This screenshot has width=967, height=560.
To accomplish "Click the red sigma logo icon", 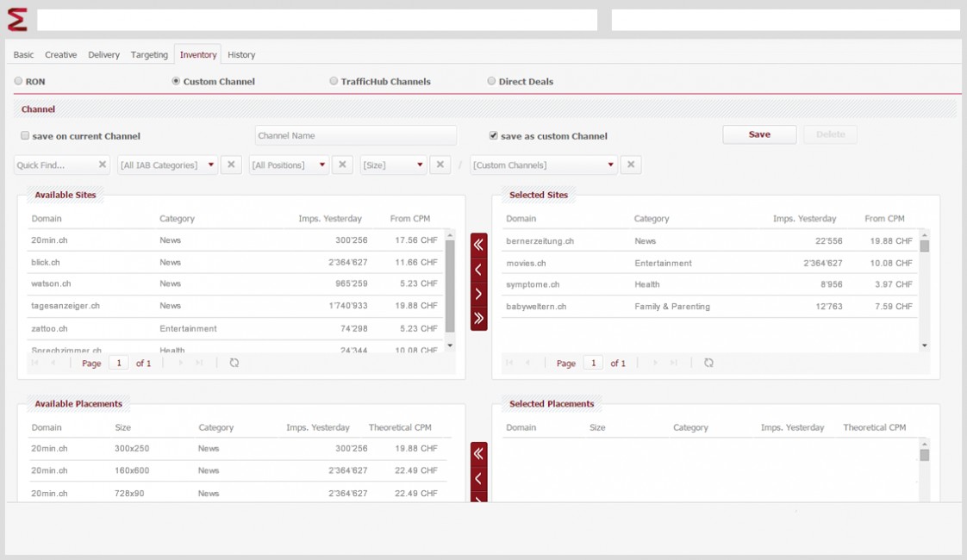I will pos(17,20).
